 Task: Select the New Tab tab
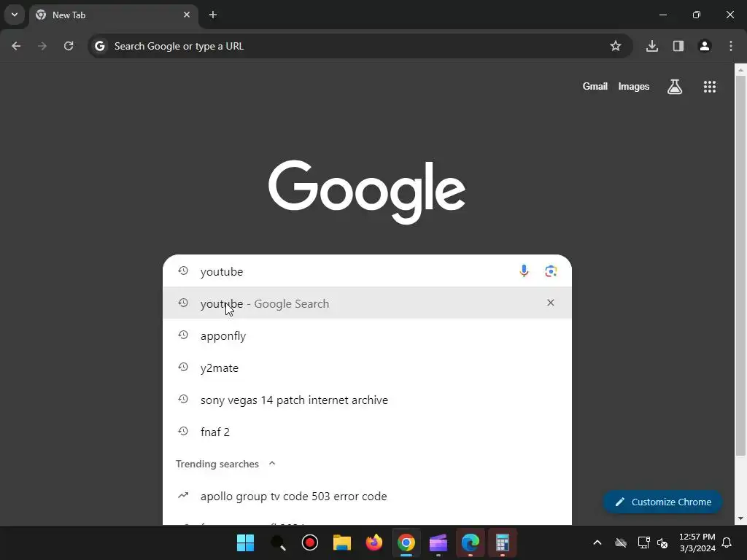(x=113, y=15)
